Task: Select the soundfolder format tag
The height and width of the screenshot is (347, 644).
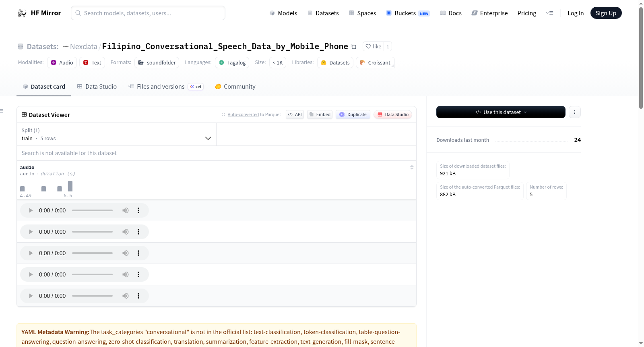Action: (157, 62)
